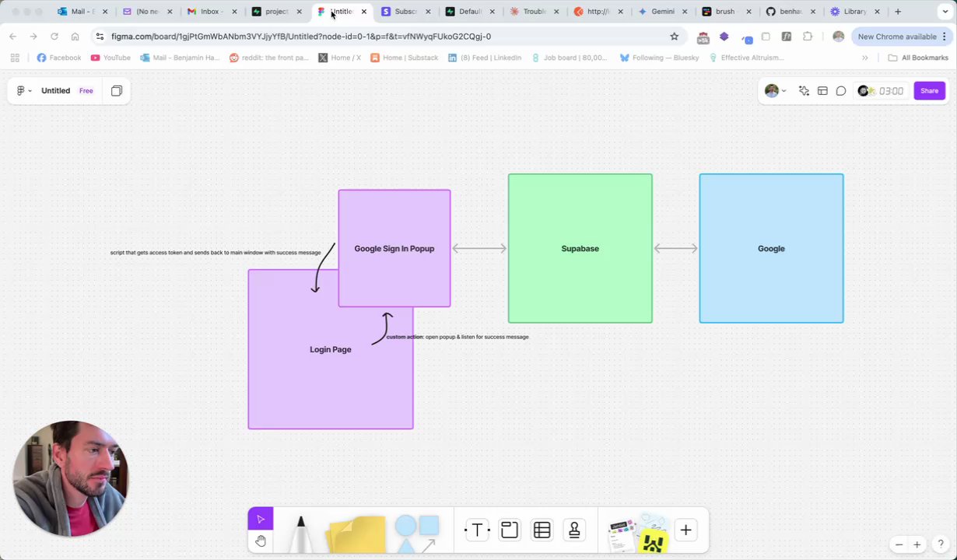Select the 'custom action: open popup' text note
This screenshot has height=560, width=957.
[457, 337]
